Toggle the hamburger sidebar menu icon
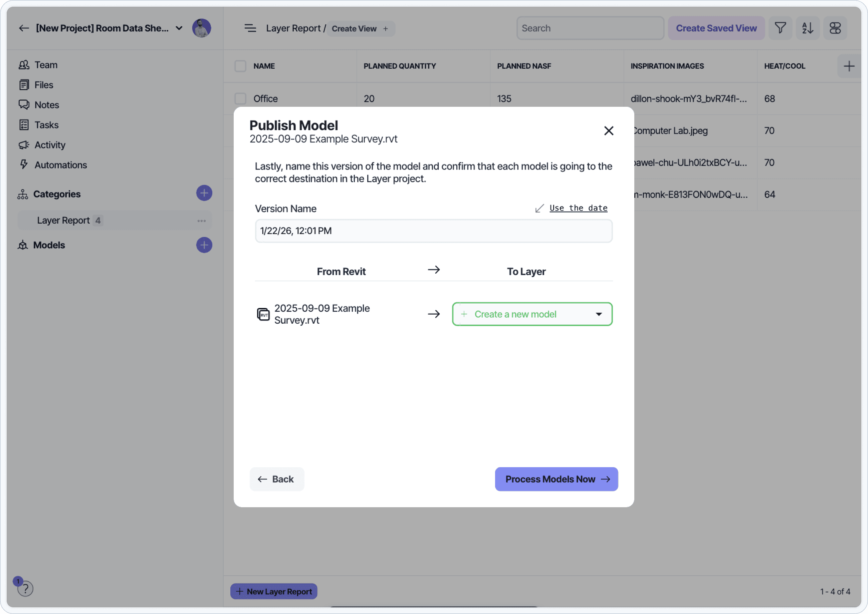This screenshot has height=614, width=868. [x=250, y=28]
